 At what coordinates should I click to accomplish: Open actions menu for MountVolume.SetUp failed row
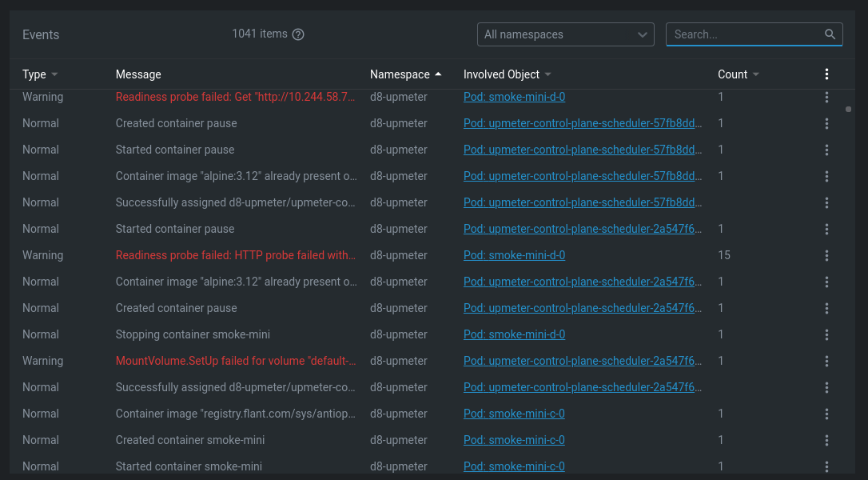pos(826,361)
